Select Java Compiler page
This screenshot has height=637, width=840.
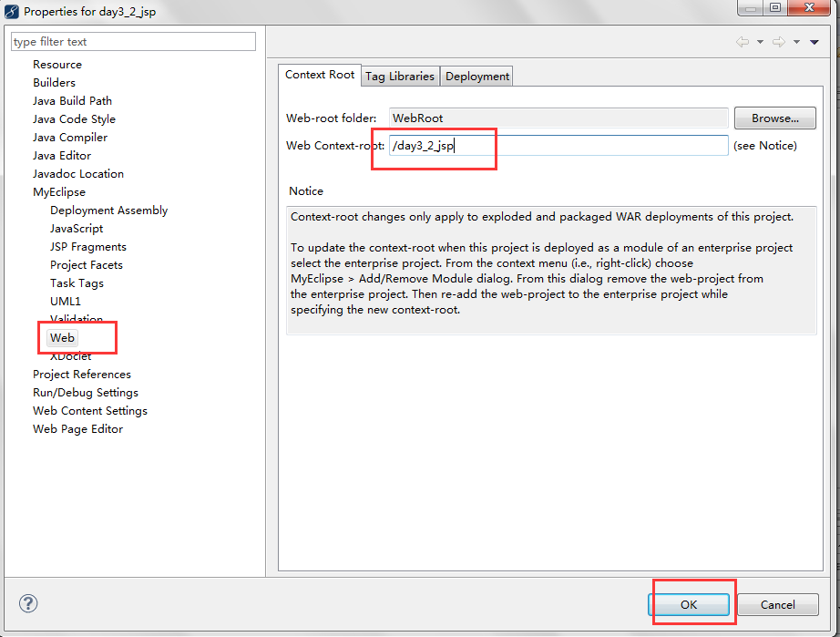pyautogui.click(x=69, y=137)
